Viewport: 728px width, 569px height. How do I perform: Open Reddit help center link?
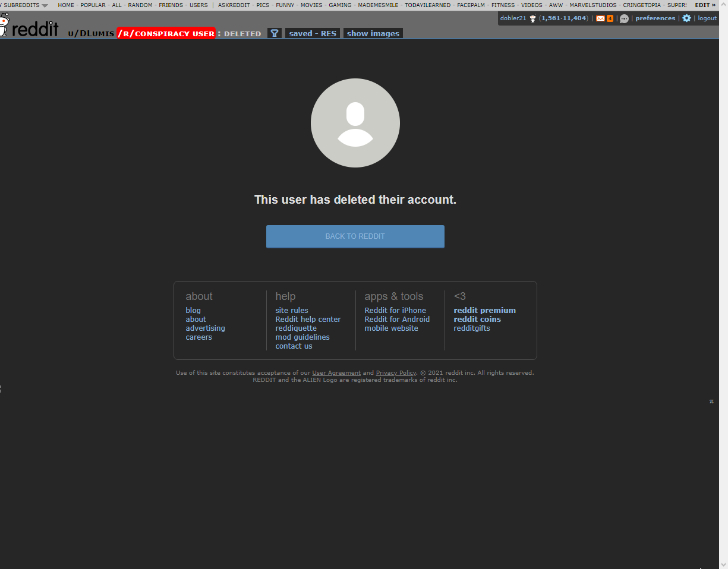click(308, 320)
